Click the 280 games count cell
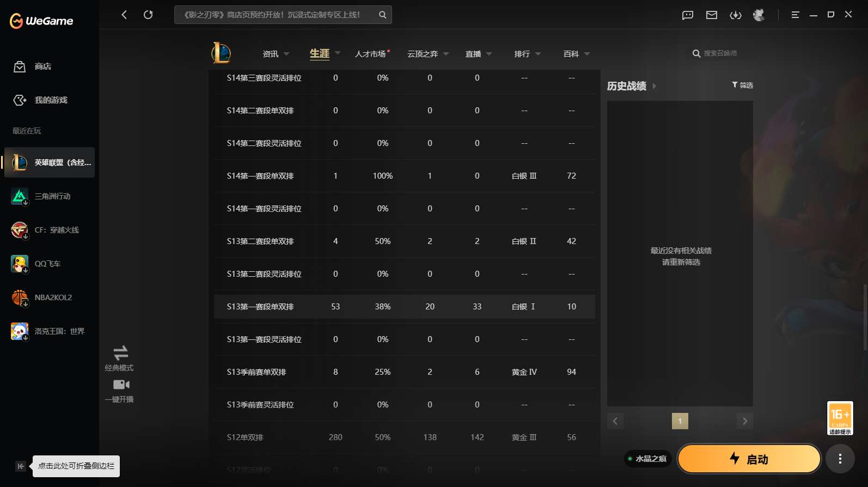Image resolution: width=868 pixels, height=487 pixels. pyautogui.click(x=335, y=437)
